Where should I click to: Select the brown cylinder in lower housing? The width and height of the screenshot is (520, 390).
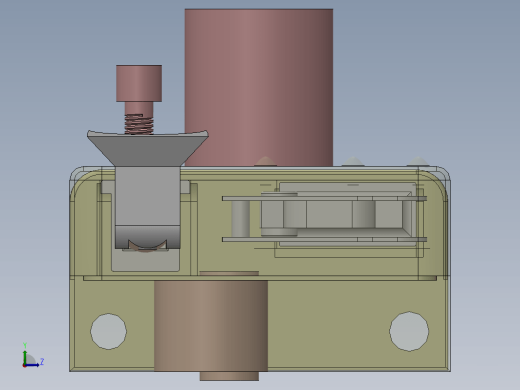[x=211, y=325]
